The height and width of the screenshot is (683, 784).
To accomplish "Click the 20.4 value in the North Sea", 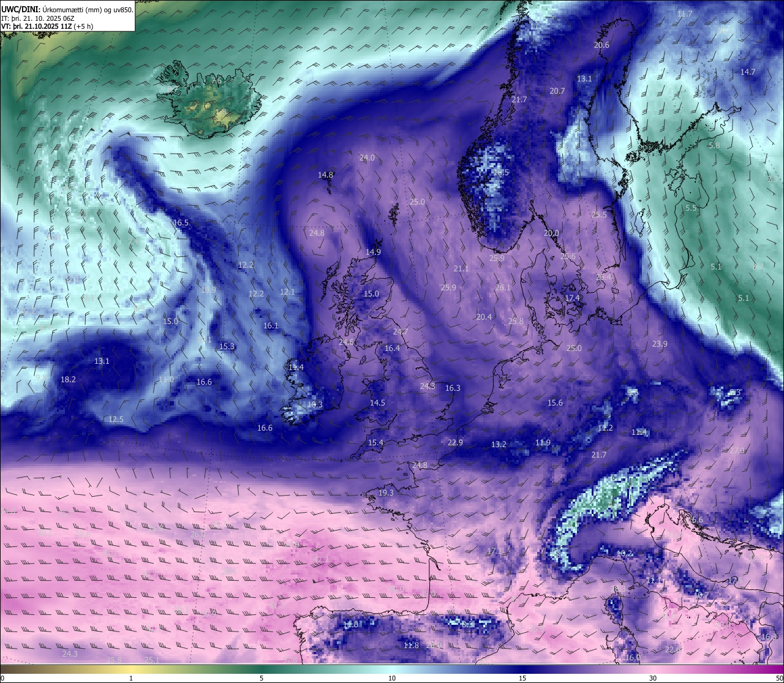I will 484,317.
